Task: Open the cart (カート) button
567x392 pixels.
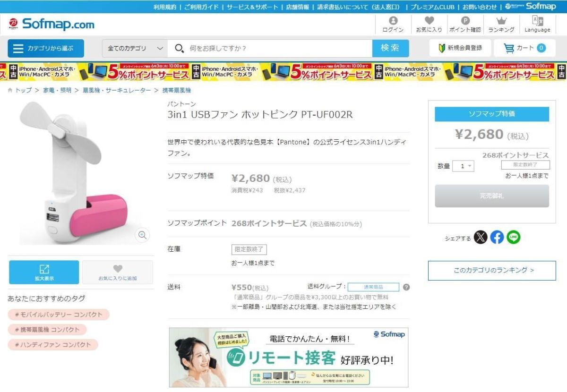Action: coord(524,48)
